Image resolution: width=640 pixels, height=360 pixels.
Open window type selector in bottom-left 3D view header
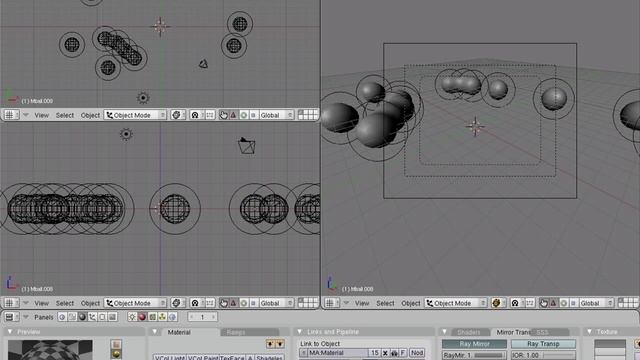11,303
